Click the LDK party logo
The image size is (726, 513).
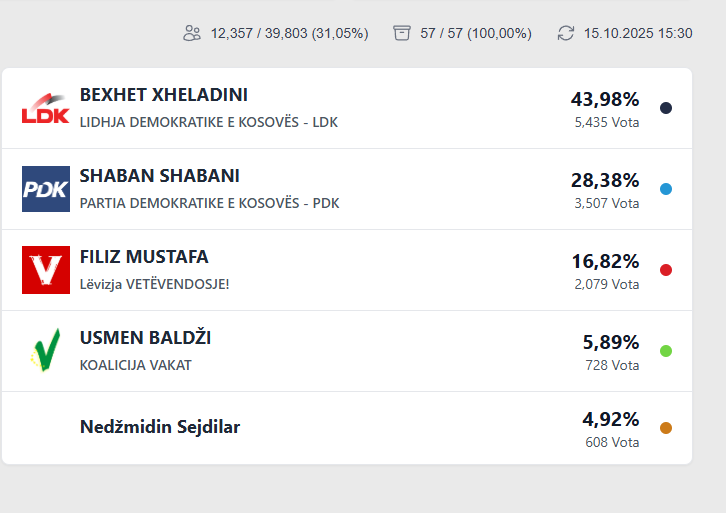[x=46, y=108]
